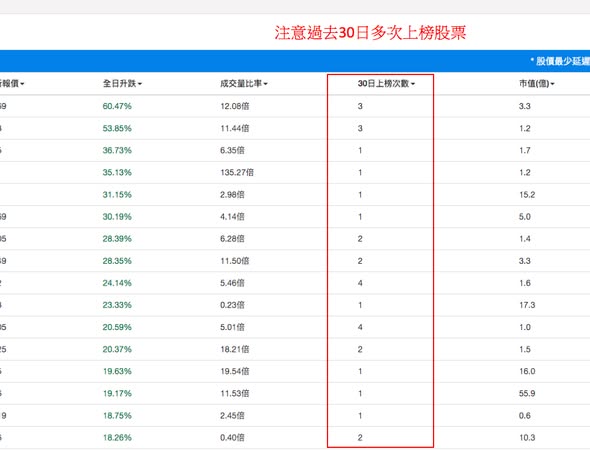This screenshot has width=590, height=452.
Task: Click the 53.85% gain cell
Action: (x=117, y=128)
